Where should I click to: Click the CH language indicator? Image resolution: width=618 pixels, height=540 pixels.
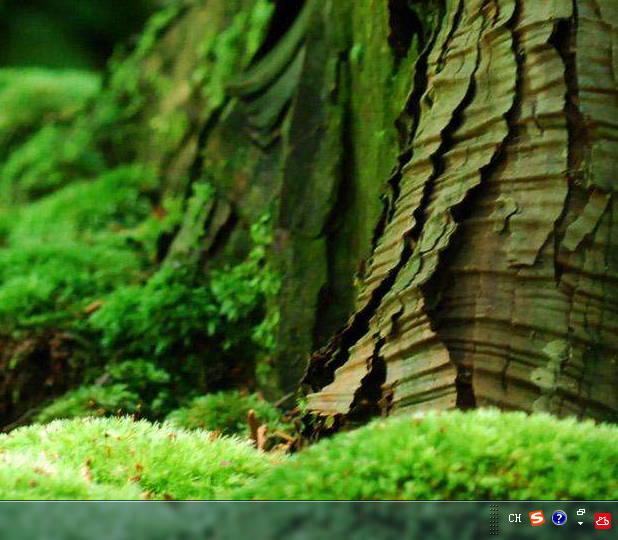point(515,518)
